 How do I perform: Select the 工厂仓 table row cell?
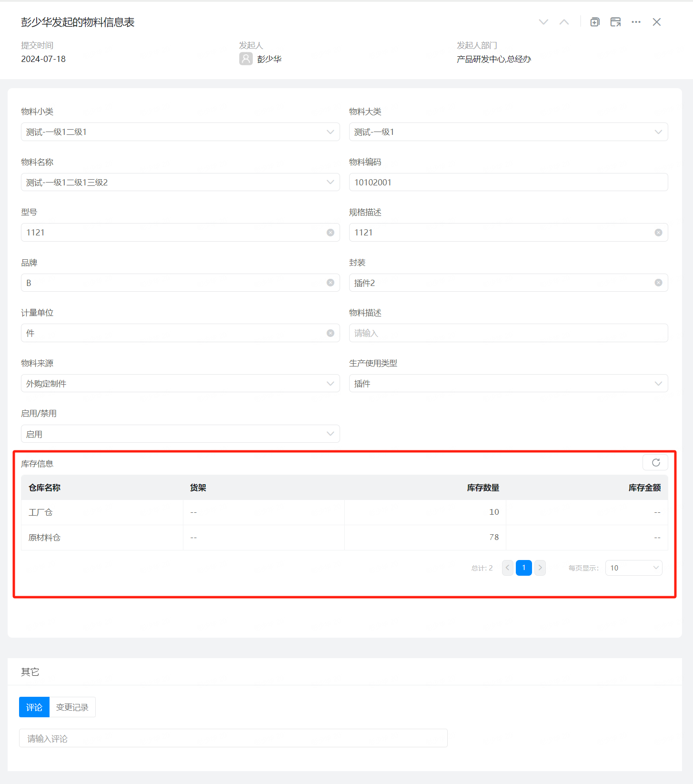pyautogui.click(x=102, y=512)
